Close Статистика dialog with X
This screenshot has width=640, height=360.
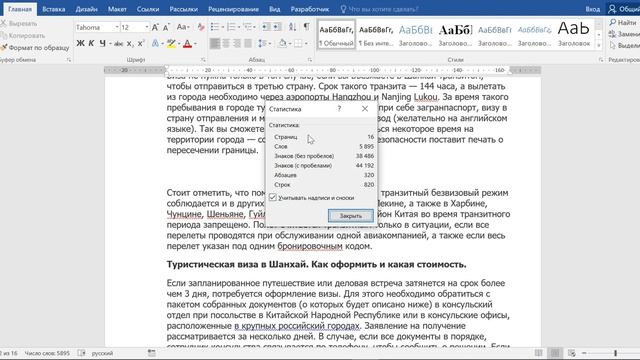pos(365,109)
